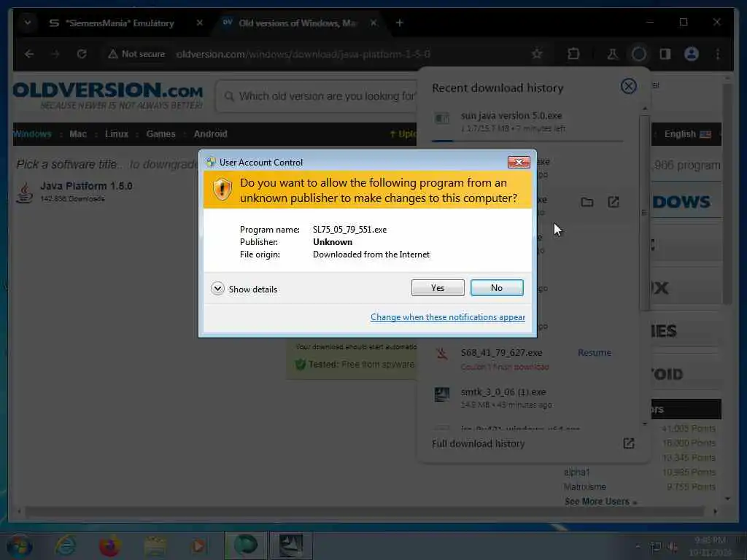Go back in browser history
The width and height of the screenshot is (747, 560).
pos(29,54)
